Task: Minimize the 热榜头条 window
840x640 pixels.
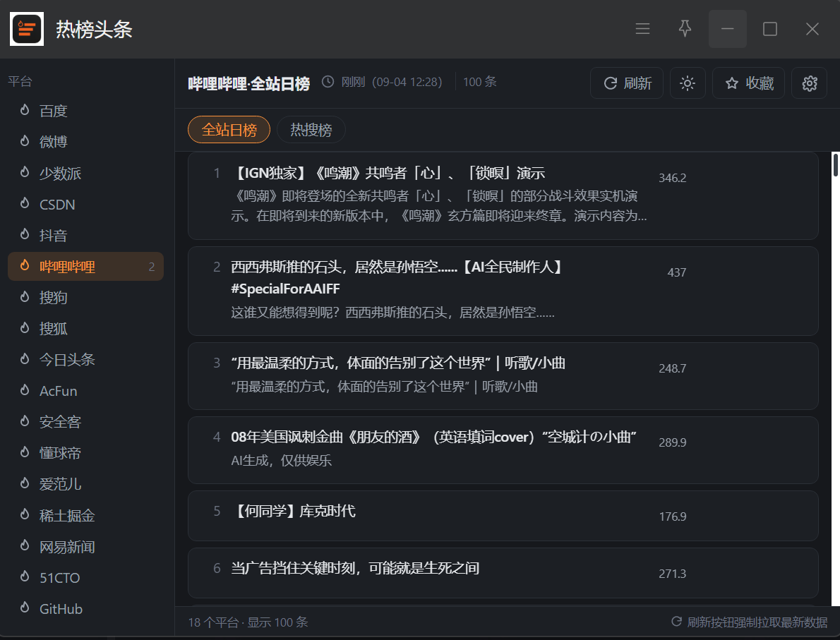Action: 727,29
